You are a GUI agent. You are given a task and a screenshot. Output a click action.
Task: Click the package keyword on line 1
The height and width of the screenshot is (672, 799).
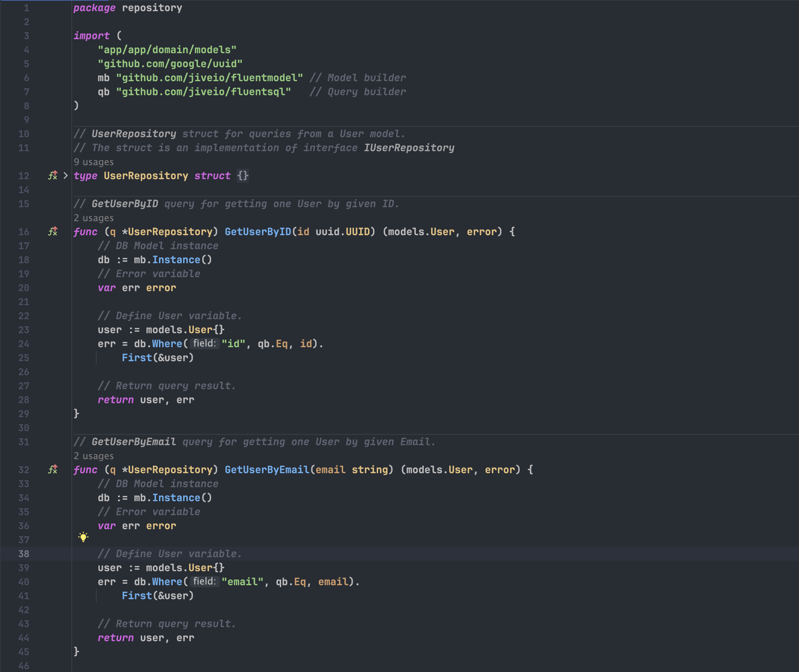pos(95,8)
